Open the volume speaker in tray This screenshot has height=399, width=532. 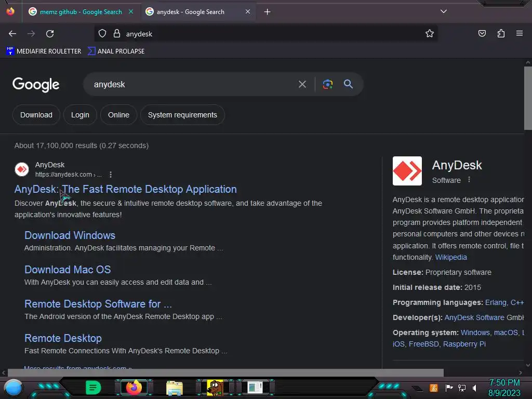pyautogui.click(x=475, y=388)
